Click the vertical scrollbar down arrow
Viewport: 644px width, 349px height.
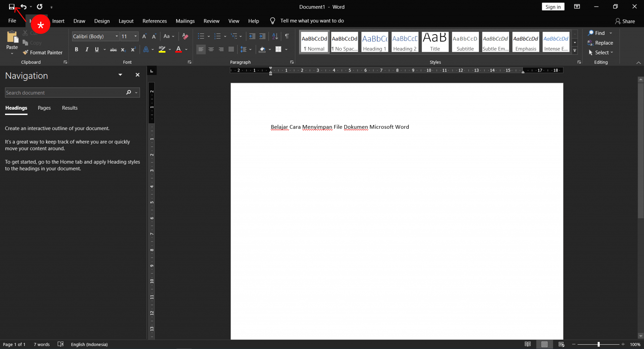(641, 336)
